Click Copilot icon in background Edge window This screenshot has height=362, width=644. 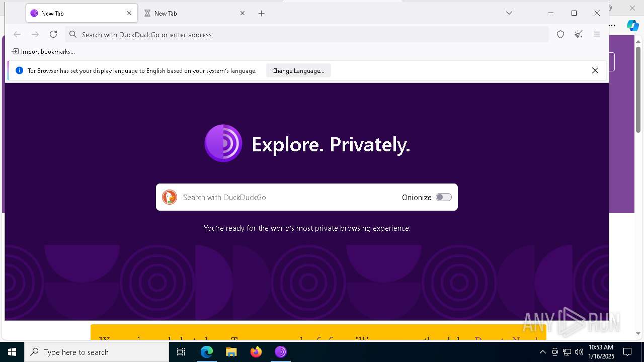tap(633, 26)
